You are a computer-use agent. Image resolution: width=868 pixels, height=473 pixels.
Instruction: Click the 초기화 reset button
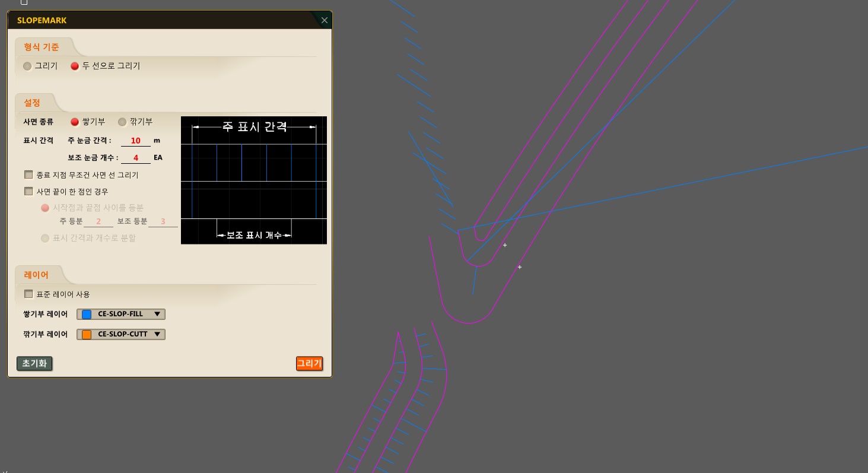click(34, 363)
